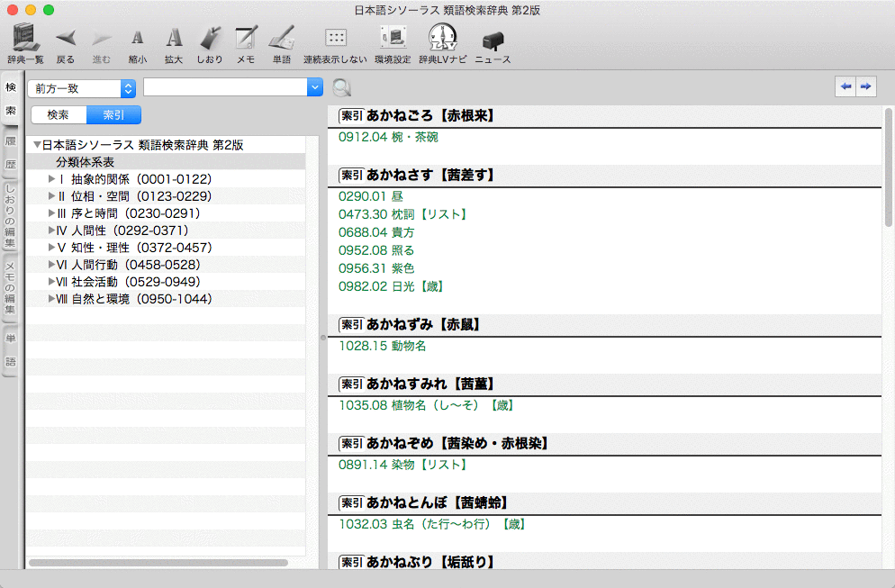Open link 0912.04 椀・茶碗

[x=389, y=137]
